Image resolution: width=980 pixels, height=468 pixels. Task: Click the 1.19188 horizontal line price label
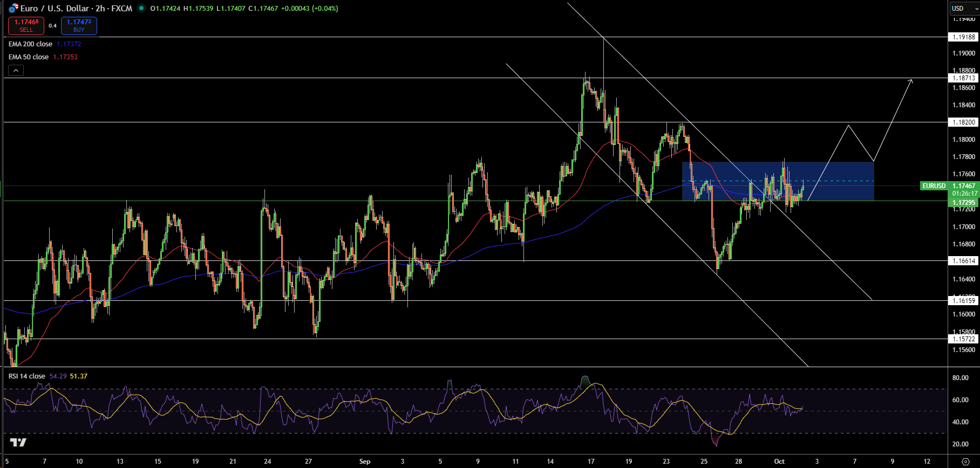[963, 37]
